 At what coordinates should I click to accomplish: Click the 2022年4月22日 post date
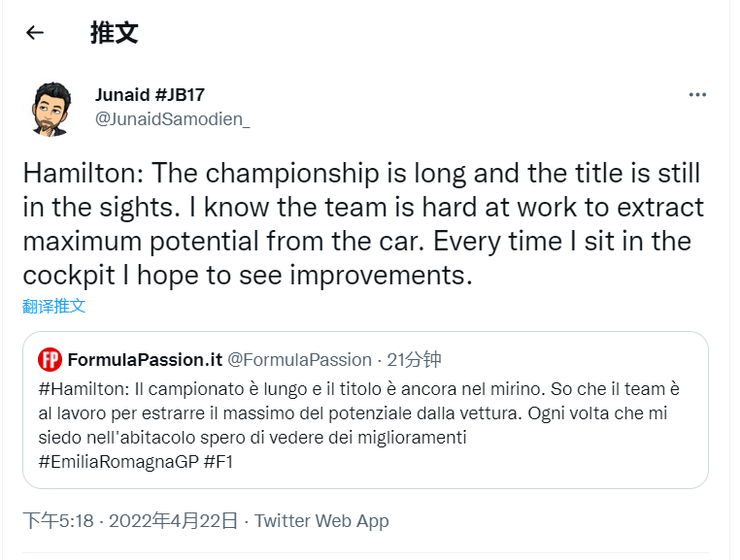click(173, 521)
